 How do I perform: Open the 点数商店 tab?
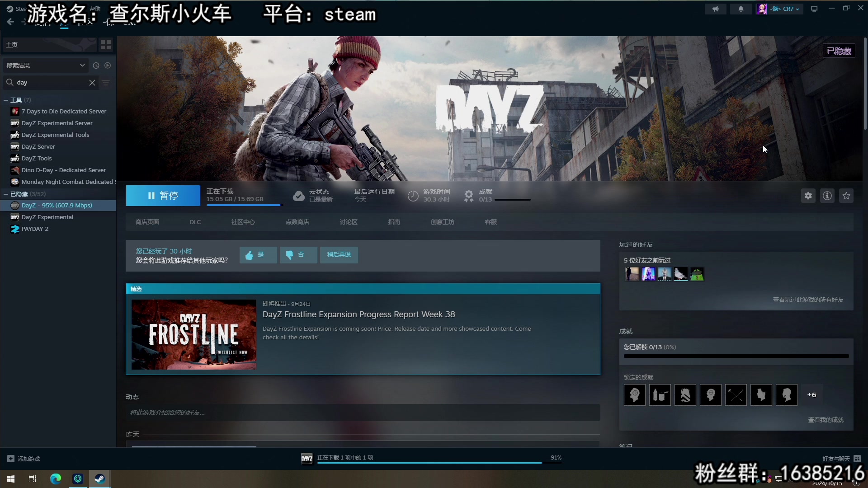pyautogui.click(x=297, y=222)
